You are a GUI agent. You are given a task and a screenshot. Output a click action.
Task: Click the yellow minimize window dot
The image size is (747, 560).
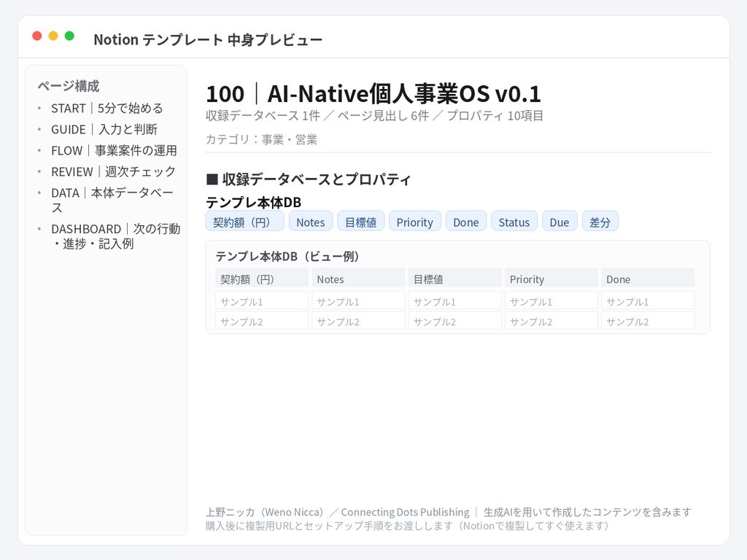53,36
